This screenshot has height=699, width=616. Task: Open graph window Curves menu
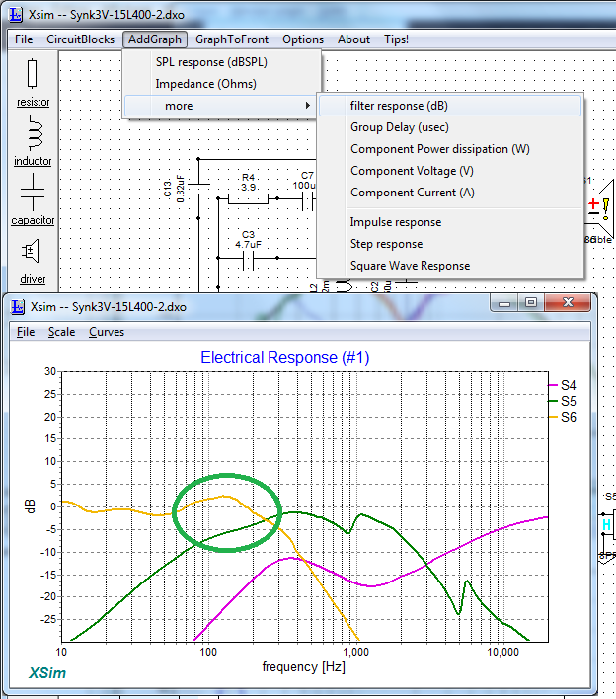(107, 332)
